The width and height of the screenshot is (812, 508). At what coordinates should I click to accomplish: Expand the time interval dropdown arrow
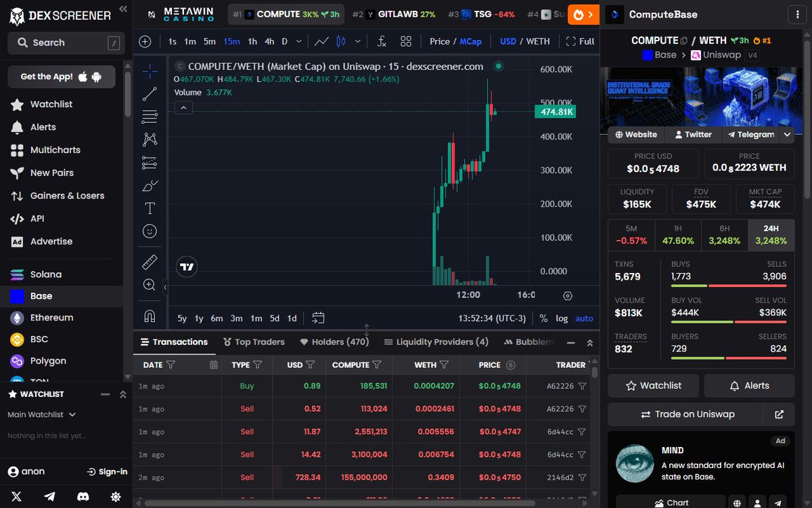coord(298,41)
